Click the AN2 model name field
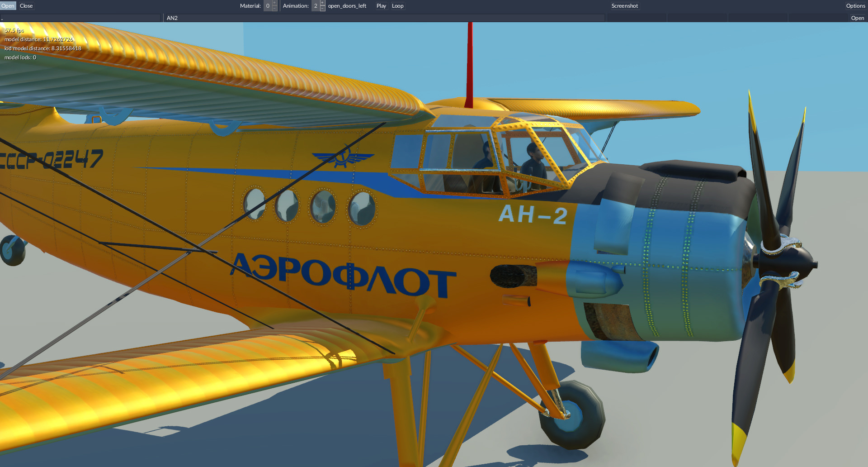Image resolution: width=868 pixels, height=467 pixels. 384,18
